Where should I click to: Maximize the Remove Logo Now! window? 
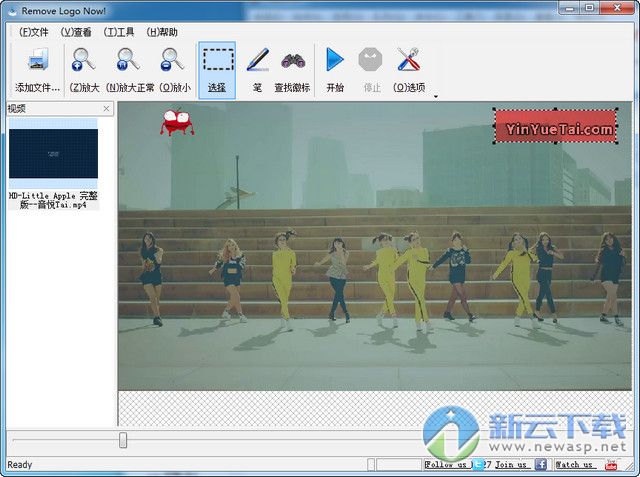[x=590, y=8]
